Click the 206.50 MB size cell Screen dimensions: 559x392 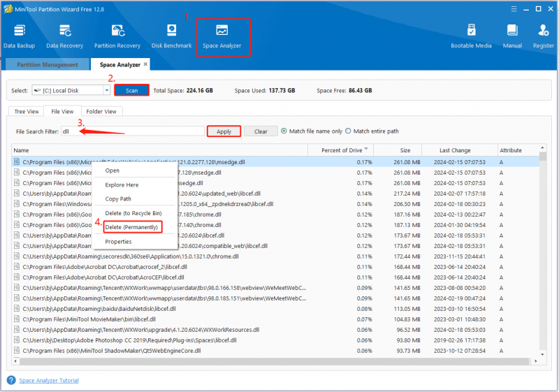click(407, 204)
